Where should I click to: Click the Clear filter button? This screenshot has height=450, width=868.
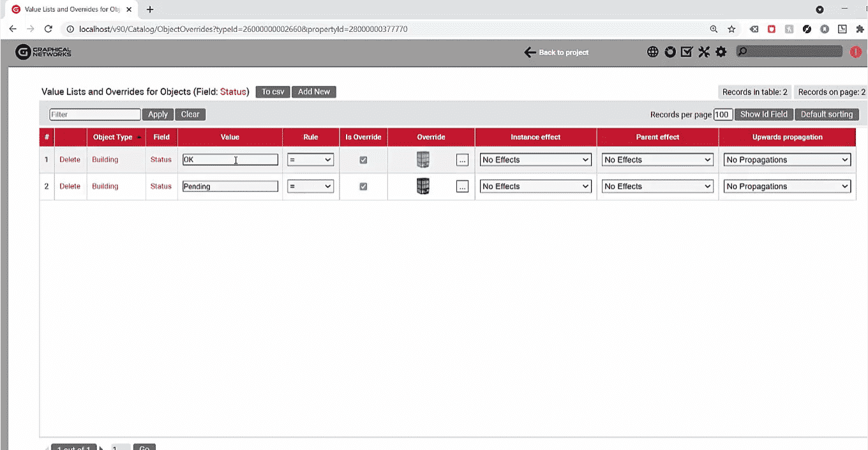coord(190,114)
